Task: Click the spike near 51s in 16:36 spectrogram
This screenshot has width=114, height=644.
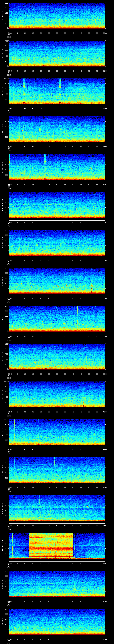Action: [91, 280]
